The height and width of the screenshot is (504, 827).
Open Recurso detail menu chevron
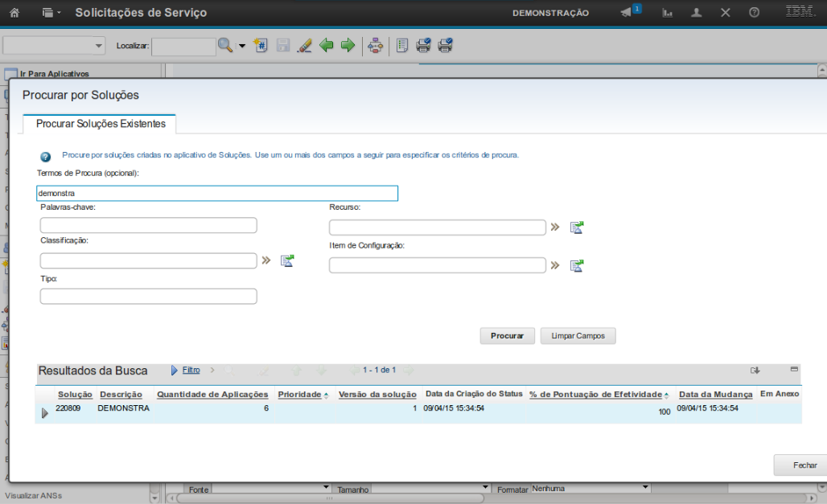554,227
